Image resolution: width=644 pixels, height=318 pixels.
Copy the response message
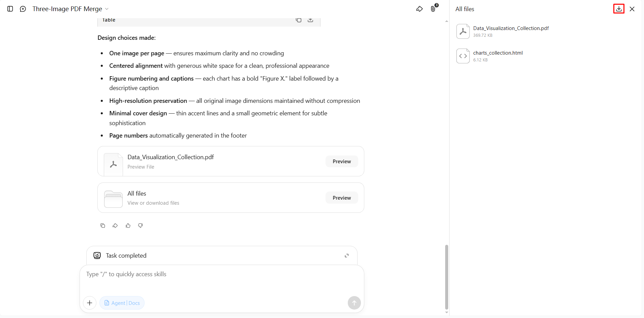103,226
